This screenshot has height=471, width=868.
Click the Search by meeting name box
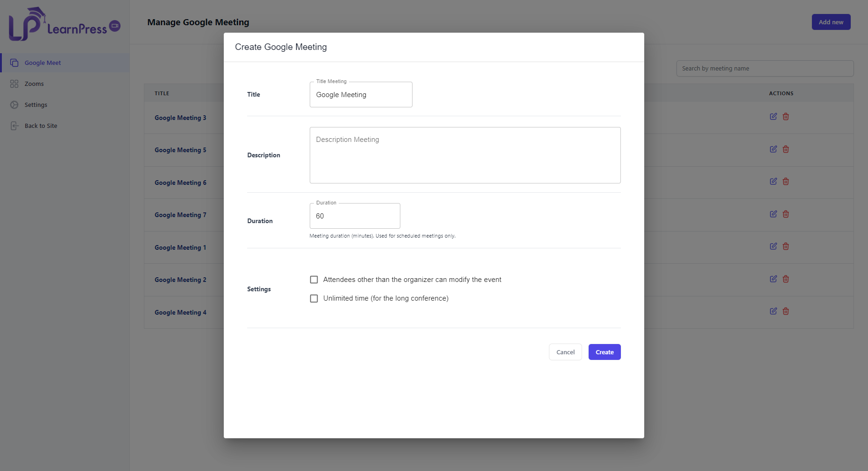tap(765, 69)
